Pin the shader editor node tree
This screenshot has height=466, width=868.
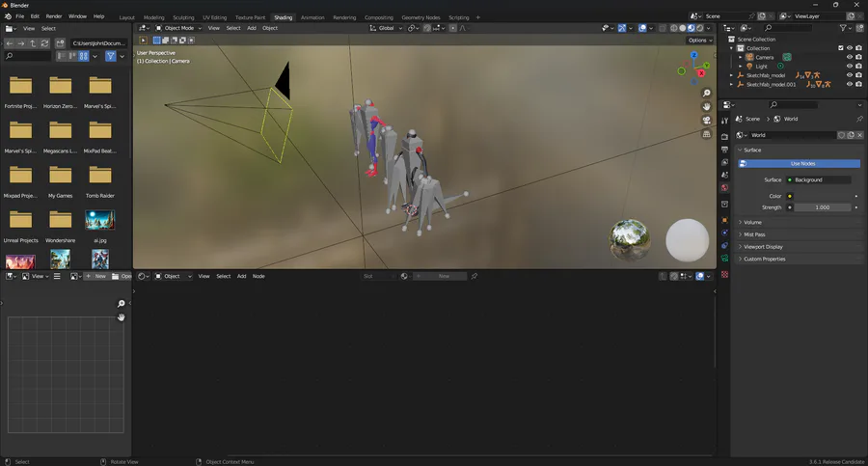(x=474, y=276)
